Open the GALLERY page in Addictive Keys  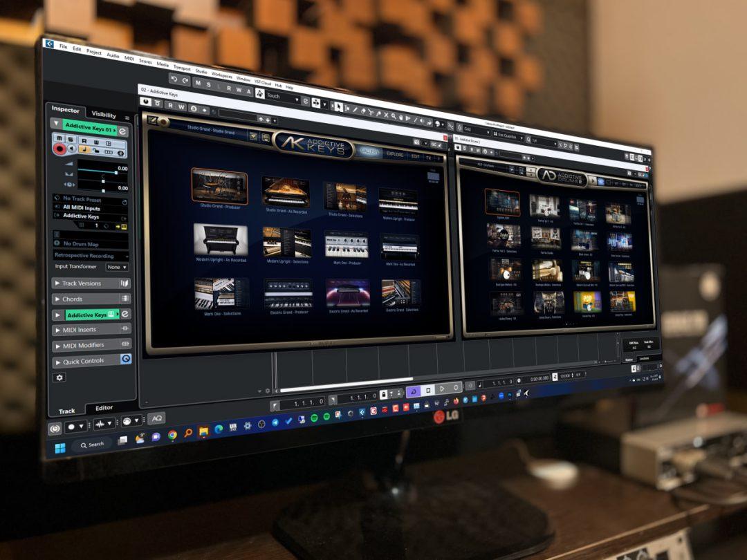pos(369,151)
